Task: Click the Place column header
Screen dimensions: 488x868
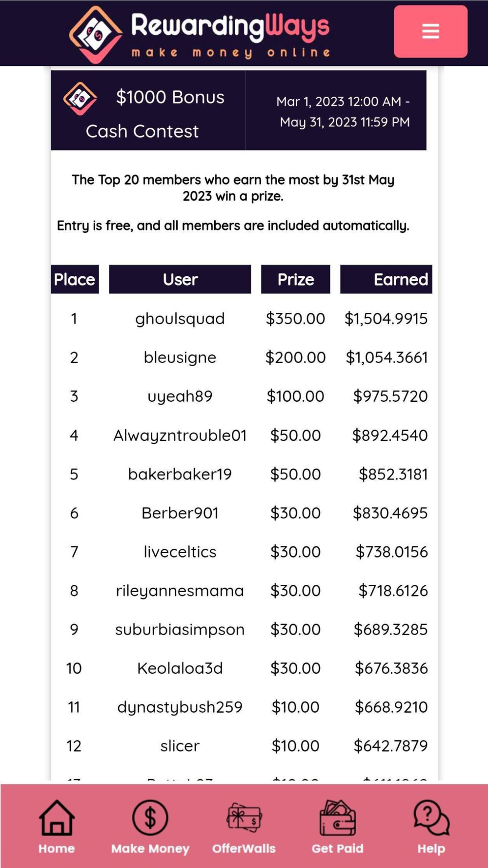Action: (x=75, y=279)
